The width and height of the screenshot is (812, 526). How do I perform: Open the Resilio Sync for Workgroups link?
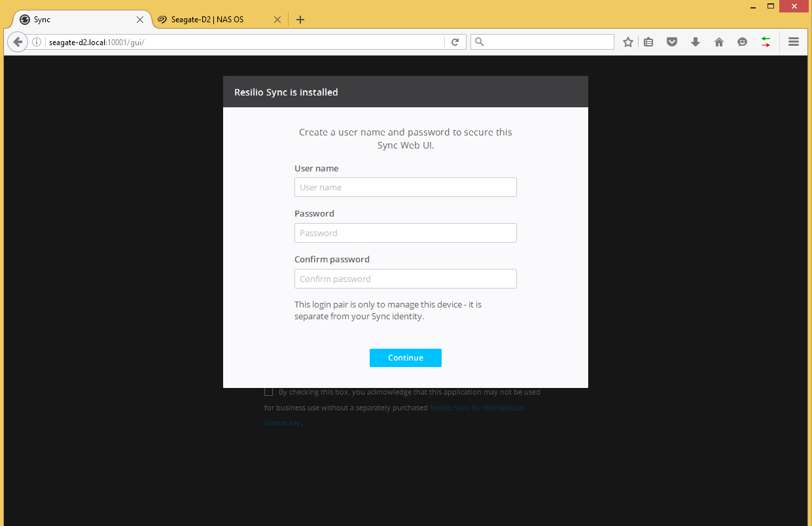coord(477,408)
